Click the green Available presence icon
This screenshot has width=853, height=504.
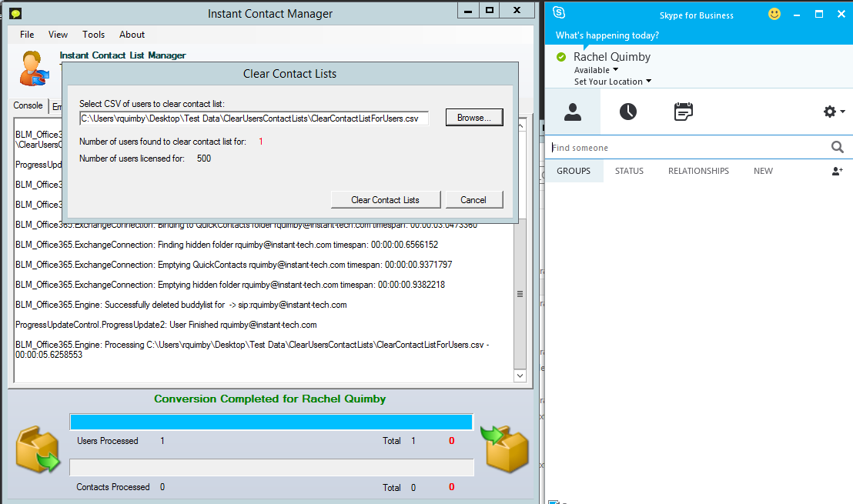coord(561,57)
